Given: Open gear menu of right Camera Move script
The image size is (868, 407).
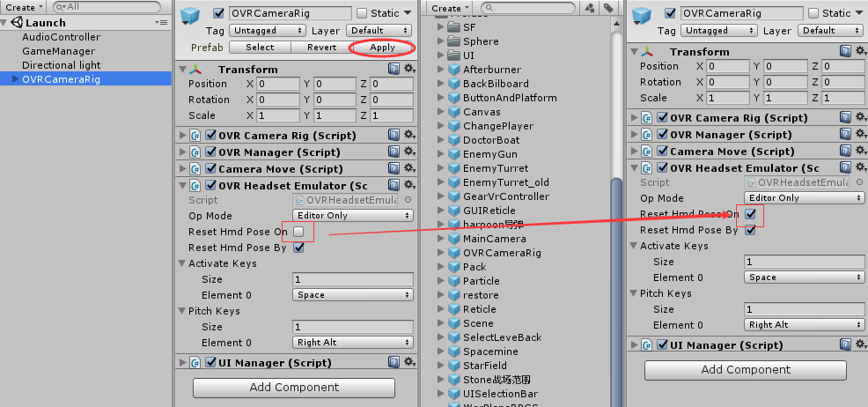Looking at the screenshot, I should point(861,151).
